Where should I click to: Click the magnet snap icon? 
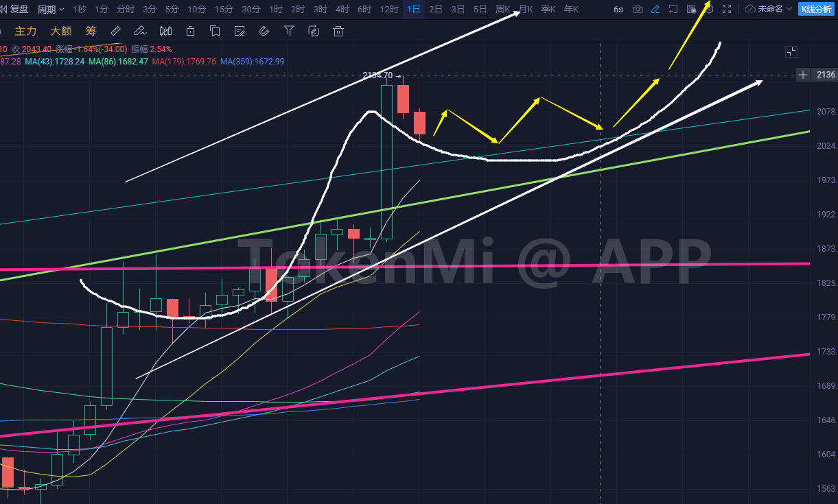coord(264,31)
